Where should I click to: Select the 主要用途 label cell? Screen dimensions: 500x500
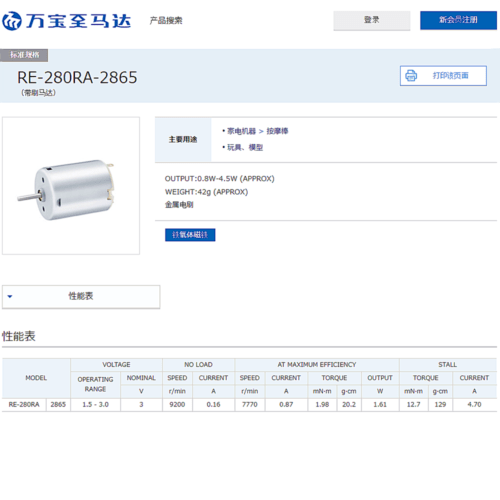183,139
